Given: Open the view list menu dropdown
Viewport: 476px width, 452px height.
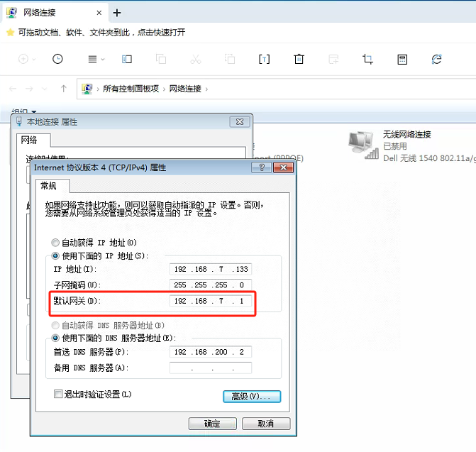Looking at the screenshot, I should point(96,60).
